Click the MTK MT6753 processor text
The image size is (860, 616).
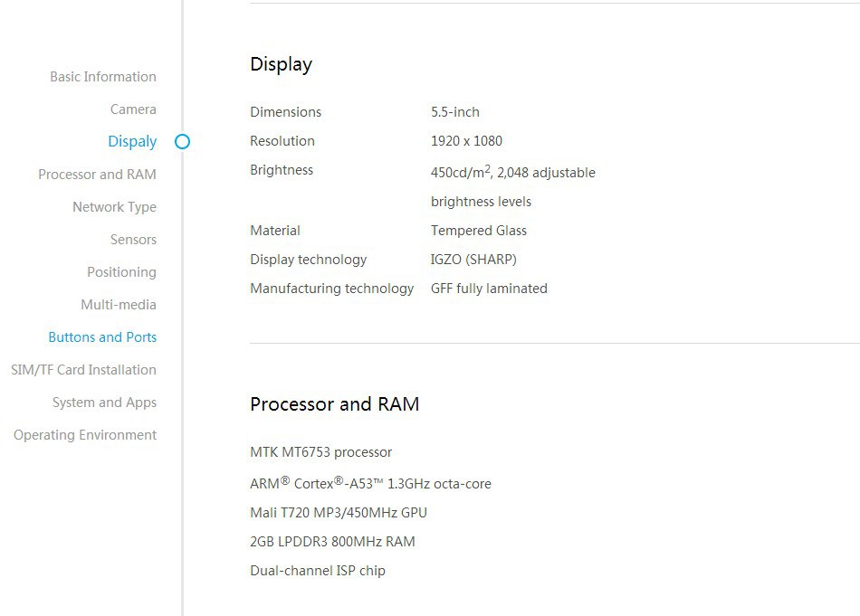[x=320, y=452]
